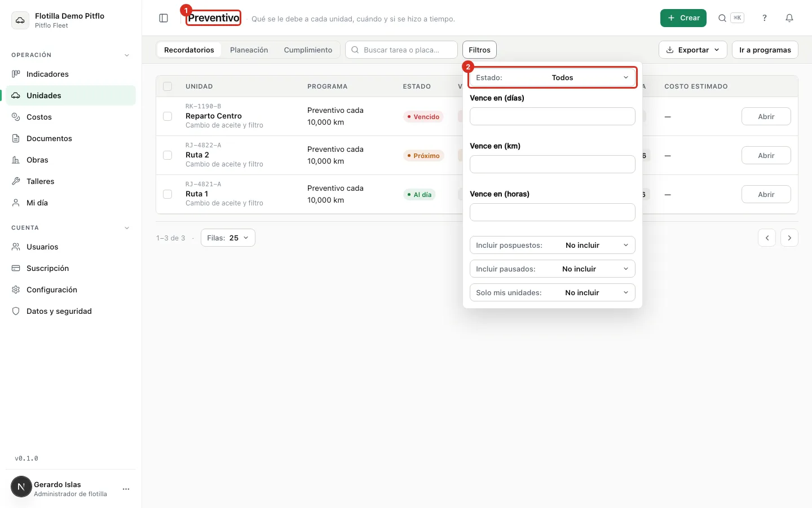Go to previous page arrow
This screenshot has width=812, height=508.
767,238
